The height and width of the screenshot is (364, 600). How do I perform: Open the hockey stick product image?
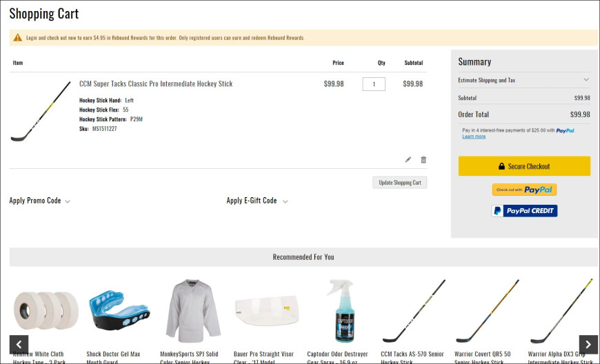coord(41,111)
